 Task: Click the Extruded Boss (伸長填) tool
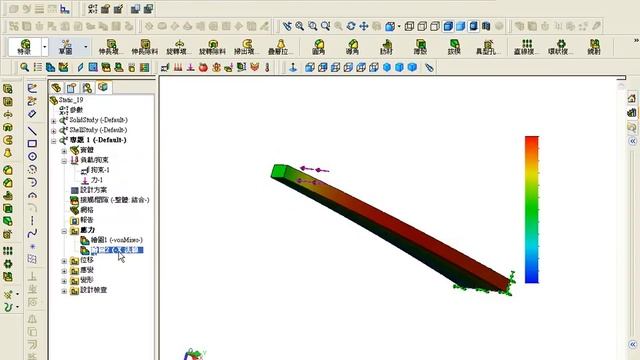click(x=111, y=47)
